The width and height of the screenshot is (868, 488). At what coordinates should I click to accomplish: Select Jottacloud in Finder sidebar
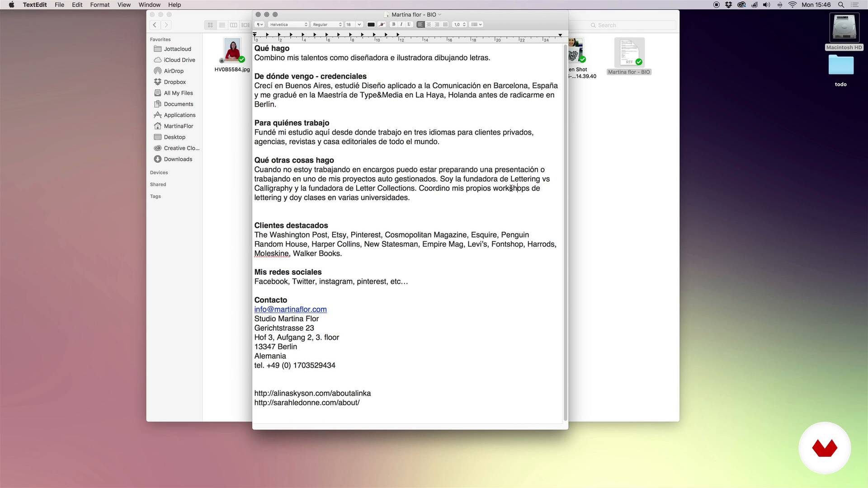click(174, 49)
